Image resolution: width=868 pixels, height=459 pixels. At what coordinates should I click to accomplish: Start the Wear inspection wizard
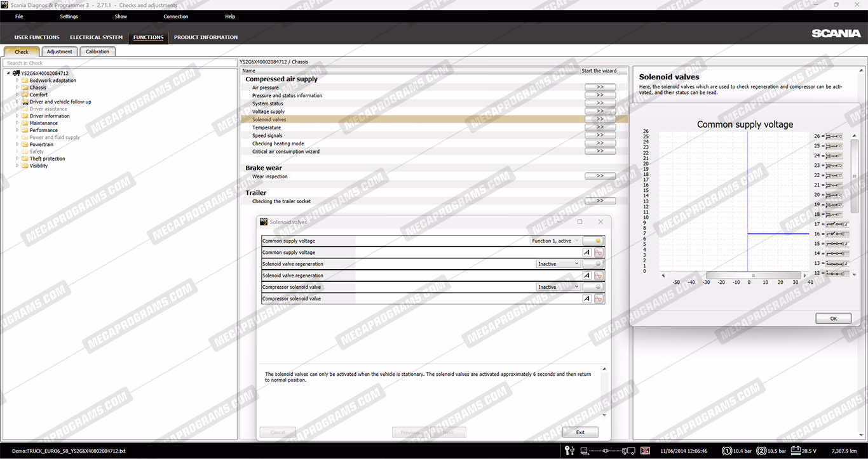pyautogui.click(x=600, y=176)
